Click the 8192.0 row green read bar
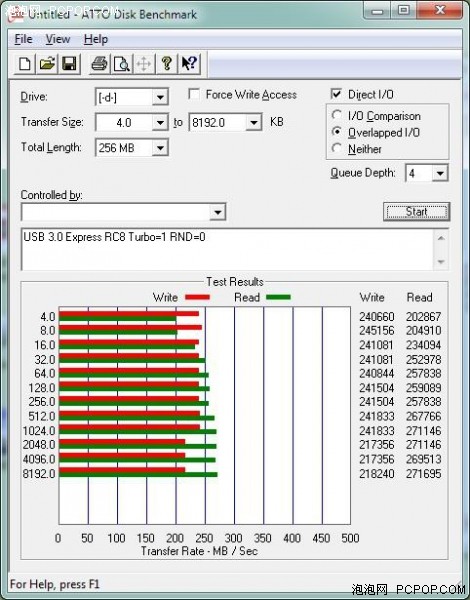 coord(138,475)
